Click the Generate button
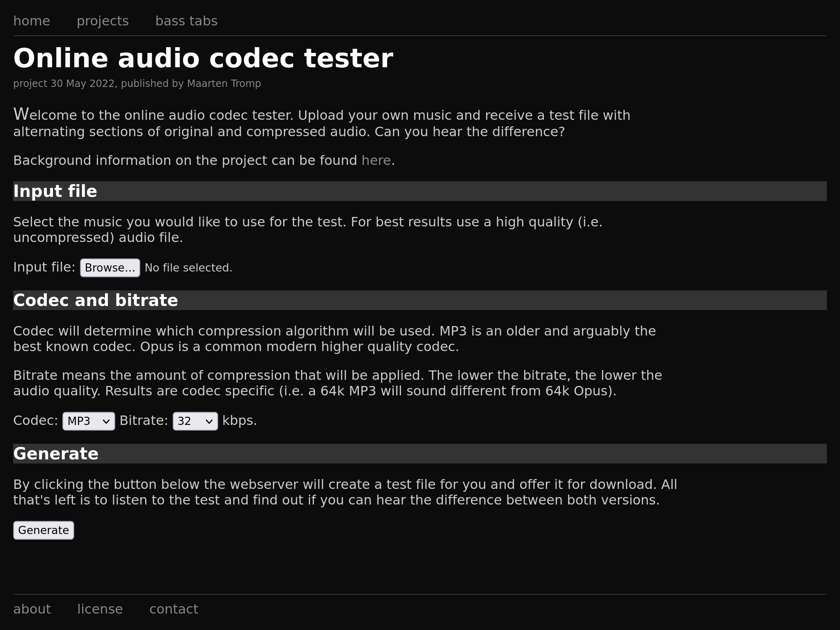The image size is (840, 630). coord(43,530)
